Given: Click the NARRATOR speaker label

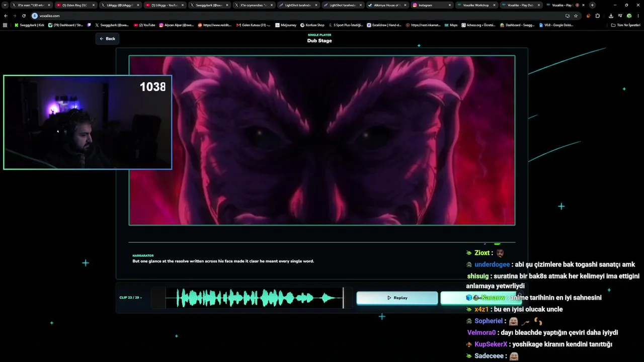Looking at the screenshot, I should 143,255.
